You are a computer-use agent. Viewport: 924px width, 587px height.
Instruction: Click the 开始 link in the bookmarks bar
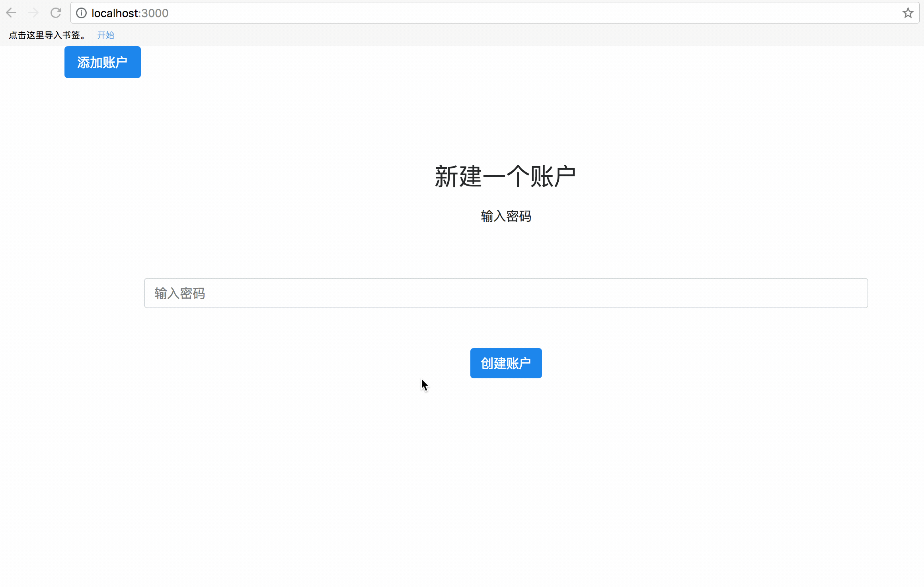105,35
